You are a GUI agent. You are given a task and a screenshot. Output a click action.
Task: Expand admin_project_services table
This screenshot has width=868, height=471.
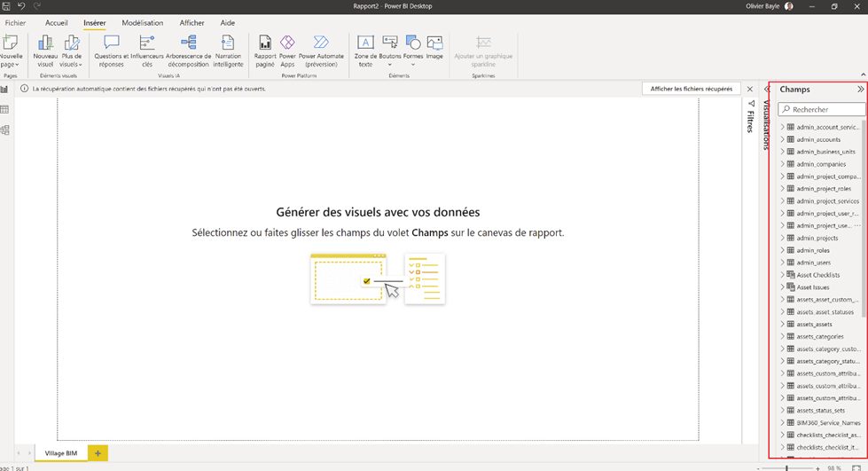(x=783, y=200)
